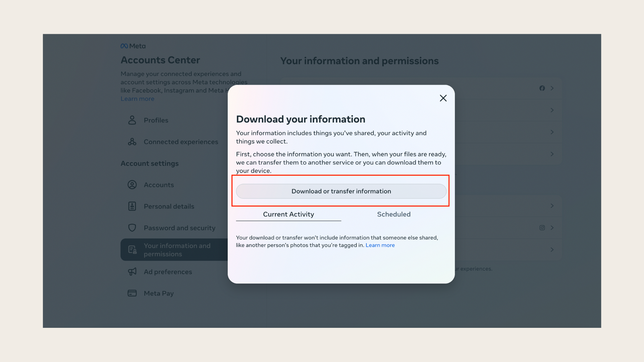
Task: Expand Your information and permissions section
Action: click(x=177, y=249)
